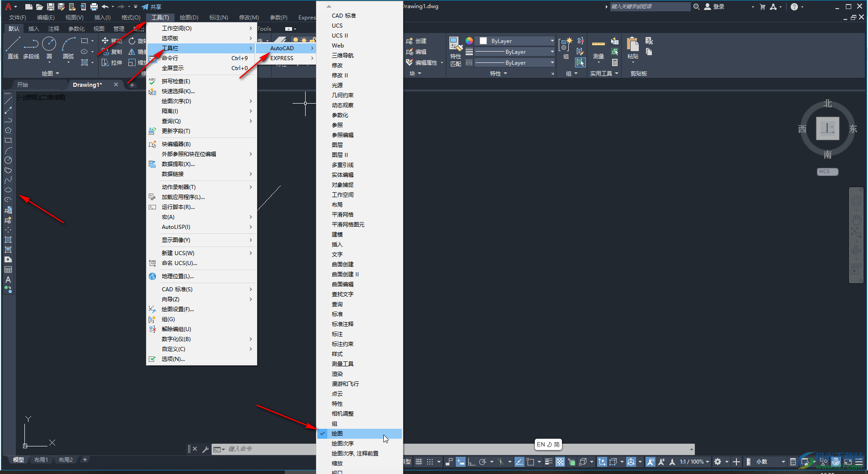868x474 pixels.
Task: Click the 复制 (Copy) modify button
Action: (x=112, y=52)
